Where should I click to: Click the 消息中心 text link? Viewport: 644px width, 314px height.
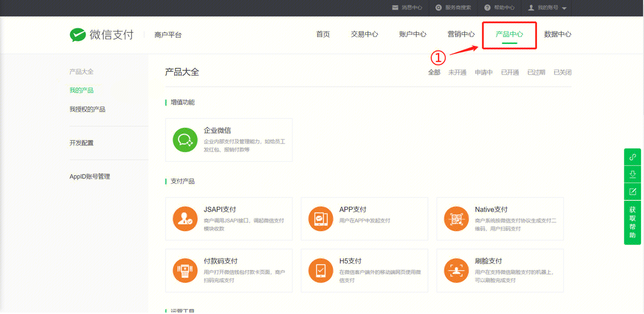click(412, 8)
